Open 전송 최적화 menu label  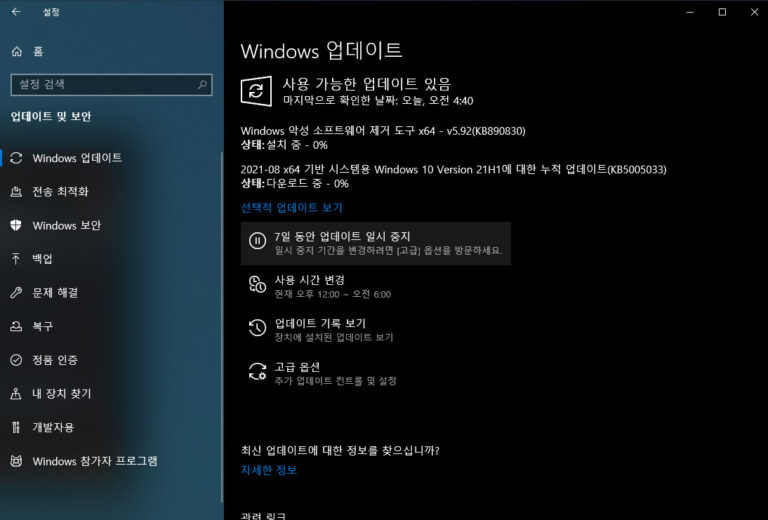pyautogui.click(x=60, y=191)
